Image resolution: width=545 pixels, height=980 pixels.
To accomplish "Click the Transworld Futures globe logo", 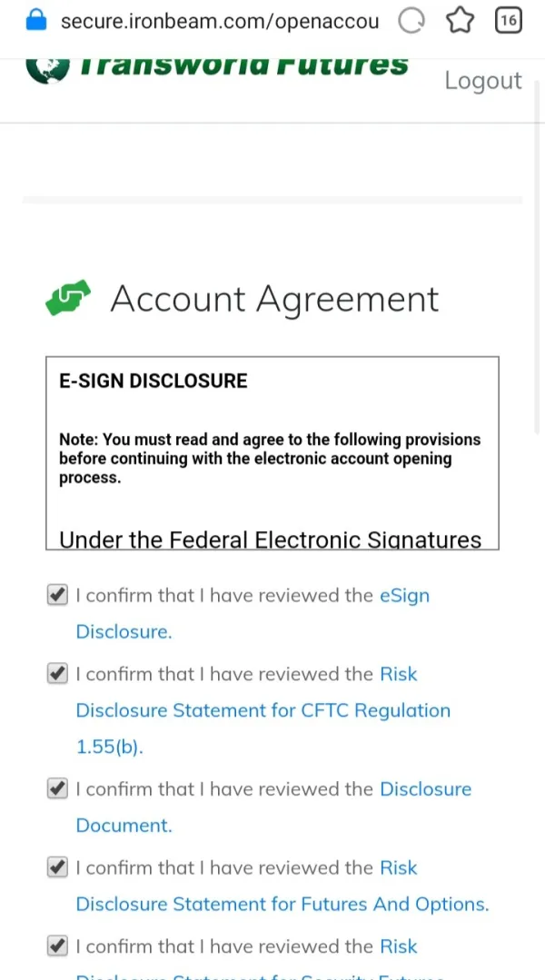I will pos(47,69).
